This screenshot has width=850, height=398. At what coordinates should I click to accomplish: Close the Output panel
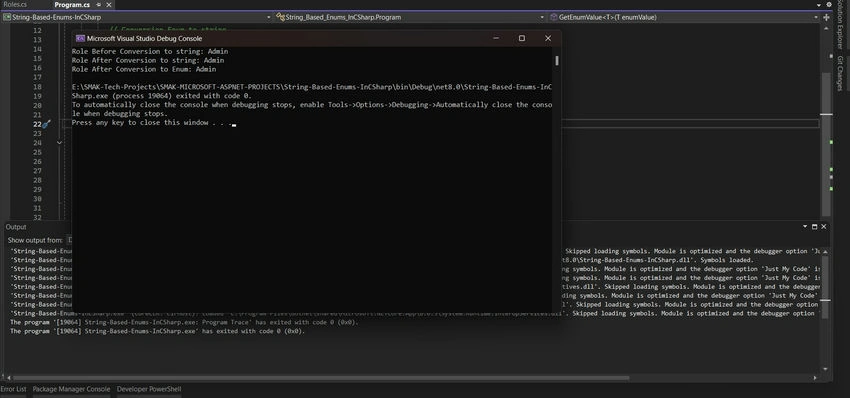[x=824, y=227]
